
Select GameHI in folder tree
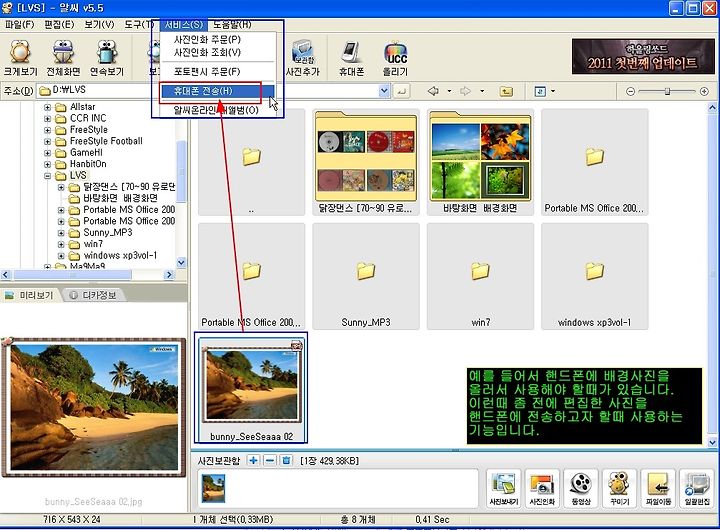[86, 153]
